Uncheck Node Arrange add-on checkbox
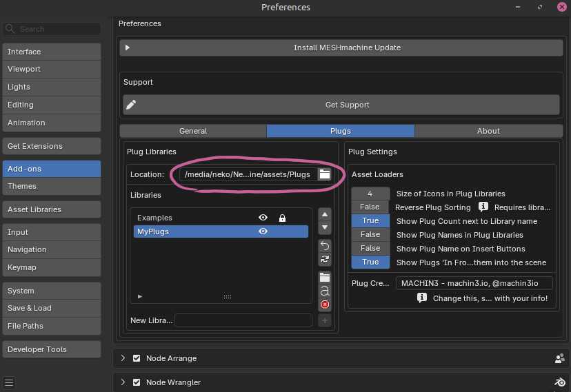The image size is (571, 392). 137,358
